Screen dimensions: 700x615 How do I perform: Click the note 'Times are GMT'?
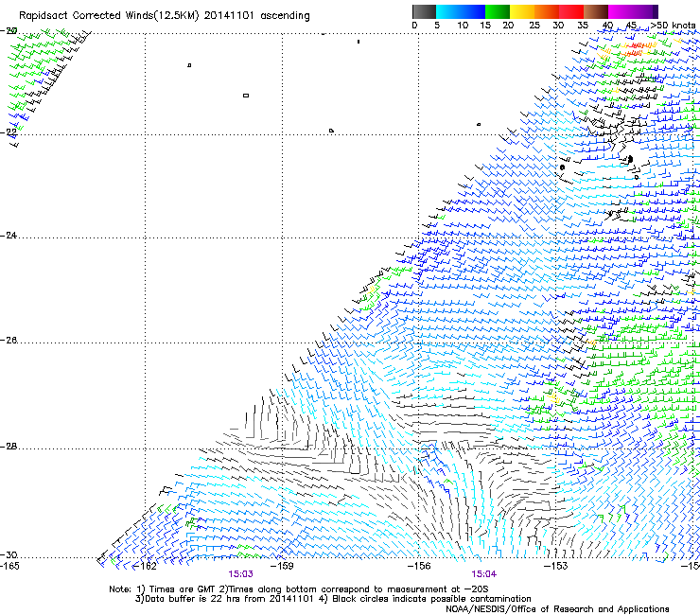click(184, 589)
